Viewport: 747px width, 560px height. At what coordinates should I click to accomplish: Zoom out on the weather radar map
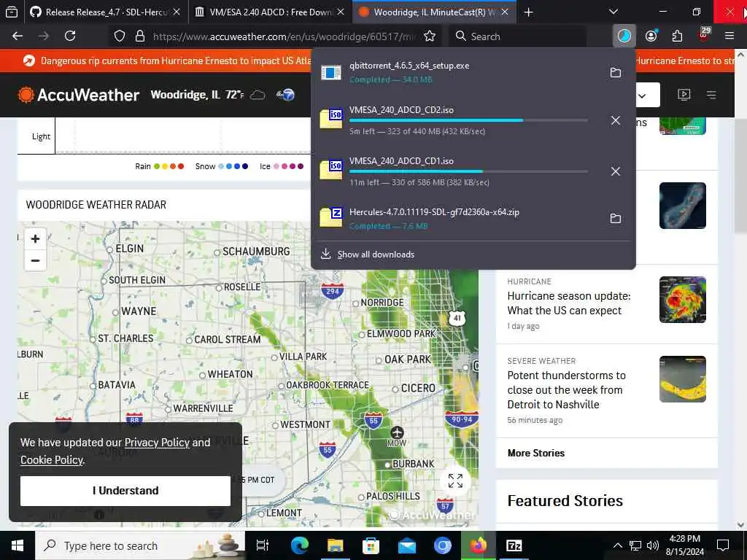(35, 260)
